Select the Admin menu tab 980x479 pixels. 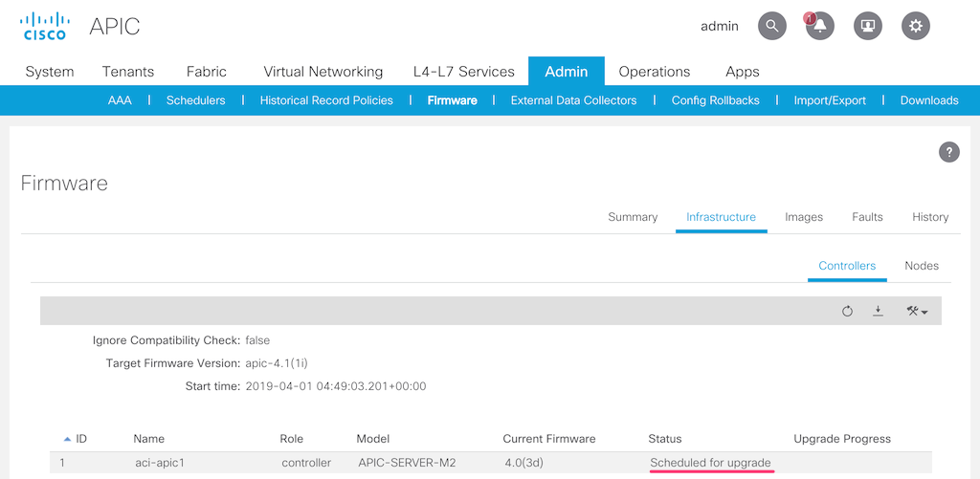click(567, 71)
